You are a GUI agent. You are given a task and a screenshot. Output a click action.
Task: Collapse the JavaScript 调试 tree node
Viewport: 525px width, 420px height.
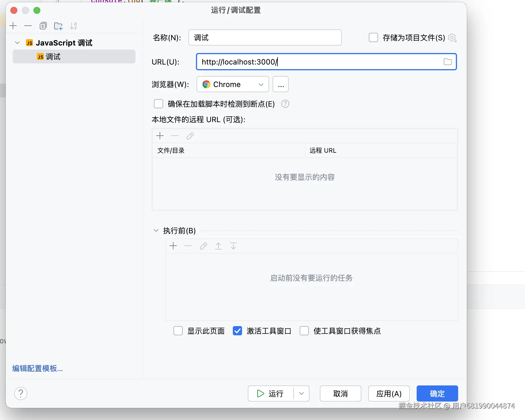(17, 43)
